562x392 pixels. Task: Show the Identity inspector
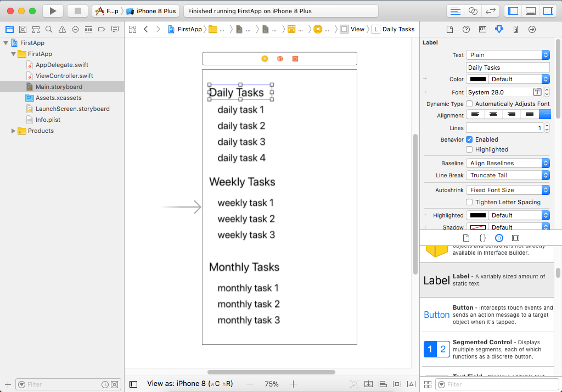(483, 30)
